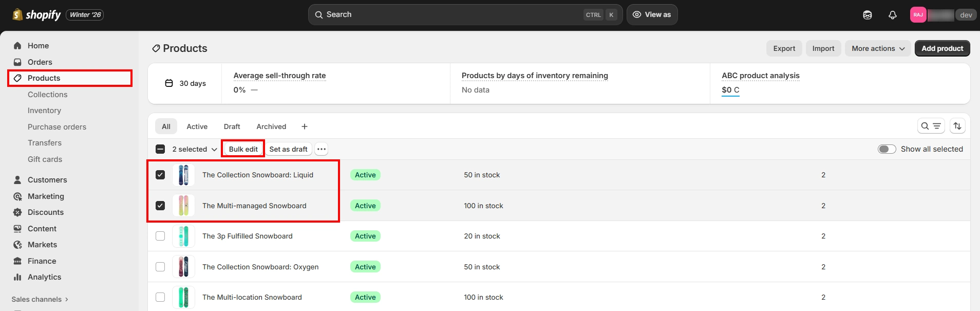Image resolution: width=980 pixels, height=311 pixels.
Task: Click the Analytics bar chart icon
Action: tap(17, 277)
